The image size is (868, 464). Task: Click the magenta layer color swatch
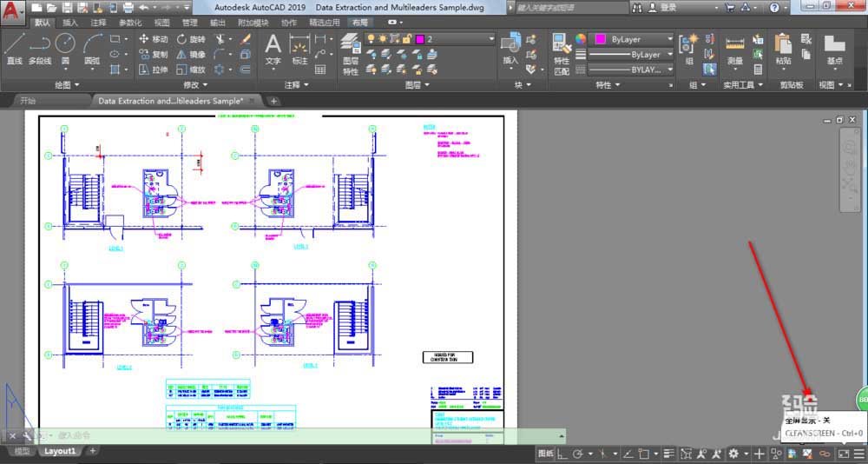[420, 39]
